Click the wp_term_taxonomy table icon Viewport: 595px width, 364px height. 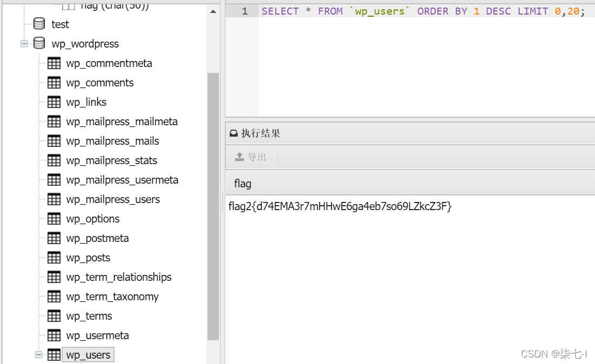(54, 296)
